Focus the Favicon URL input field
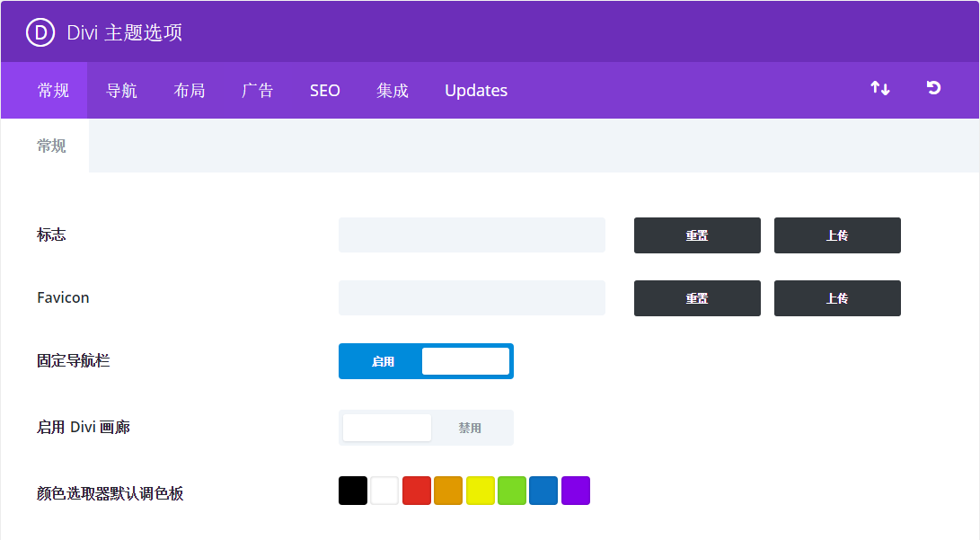The width and height of the screenshot is (980, 540). point(472,298)
